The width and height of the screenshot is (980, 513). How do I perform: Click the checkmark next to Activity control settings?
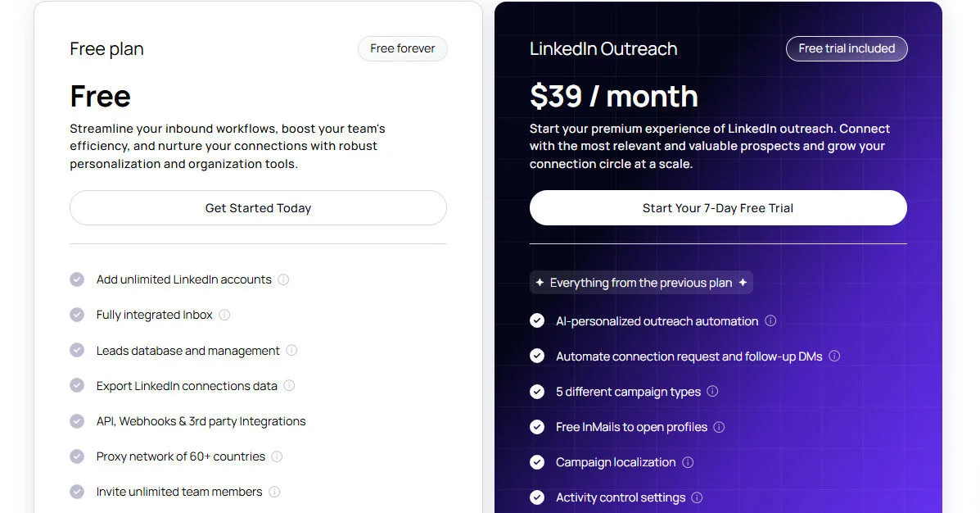(537, 497)
